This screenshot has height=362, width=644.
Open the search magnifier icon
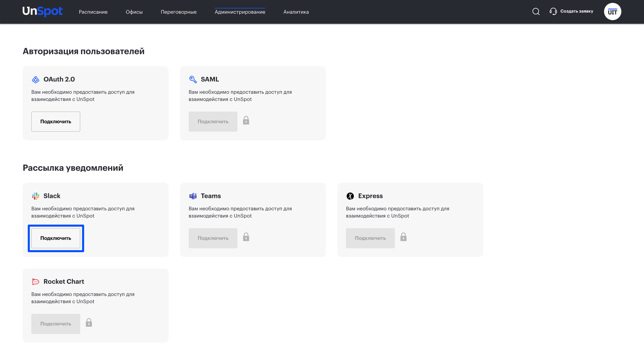click(536, 12)
